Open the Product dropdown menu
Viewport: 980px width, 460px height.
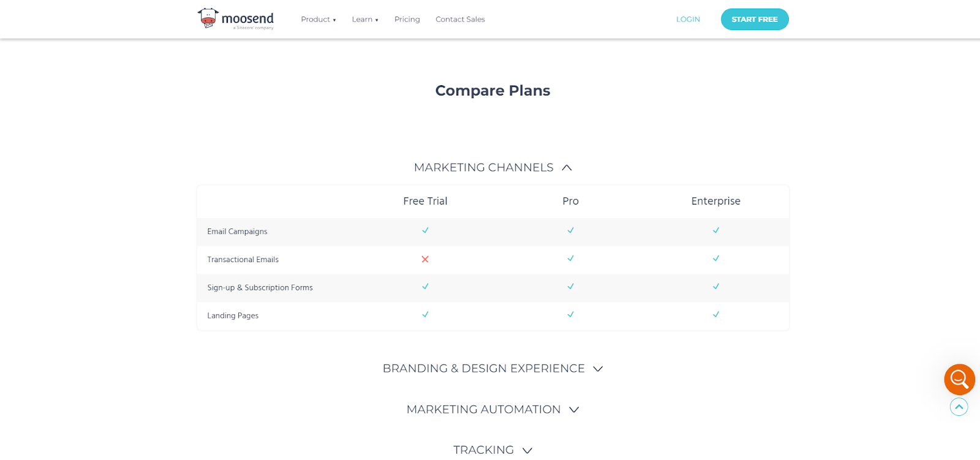point(318,19)
